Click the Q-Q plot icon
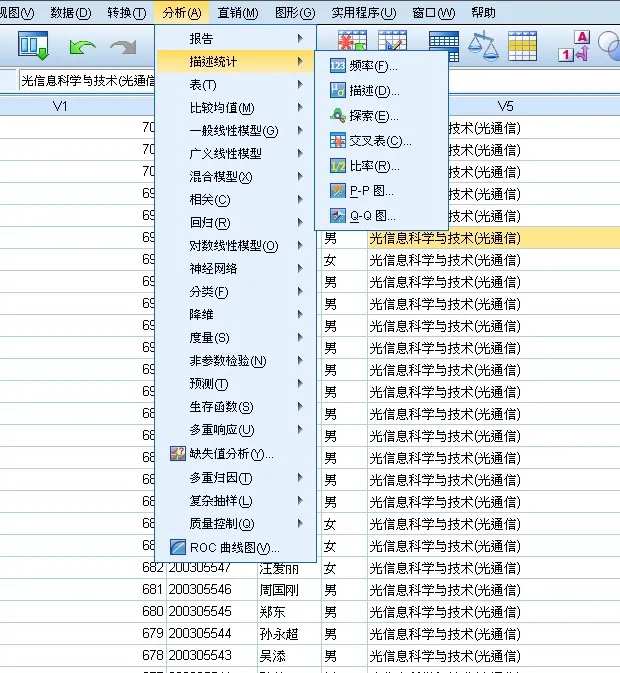The image size is (620, 673). click(x=338, y=215)
